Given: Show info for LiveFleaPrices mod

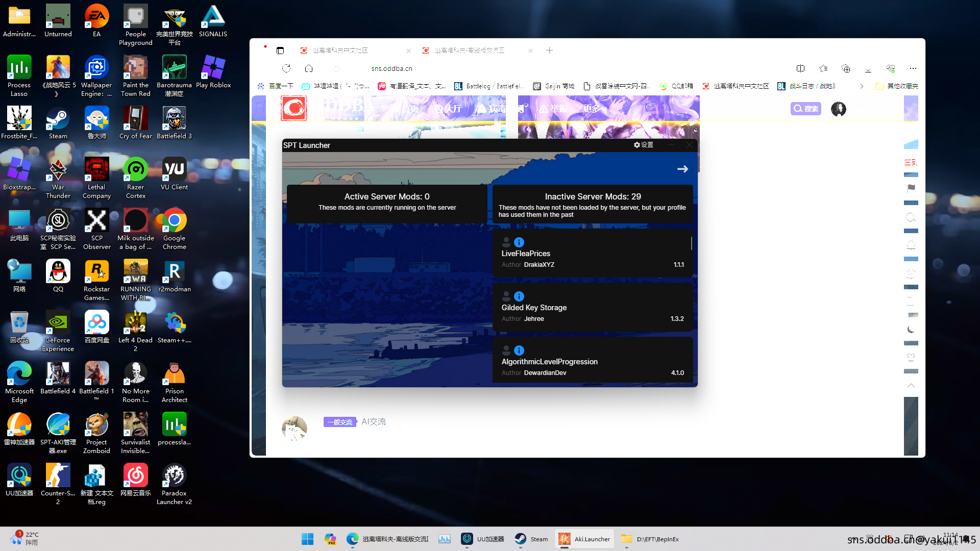Looking at the screenshot, I should coord(519,242).
